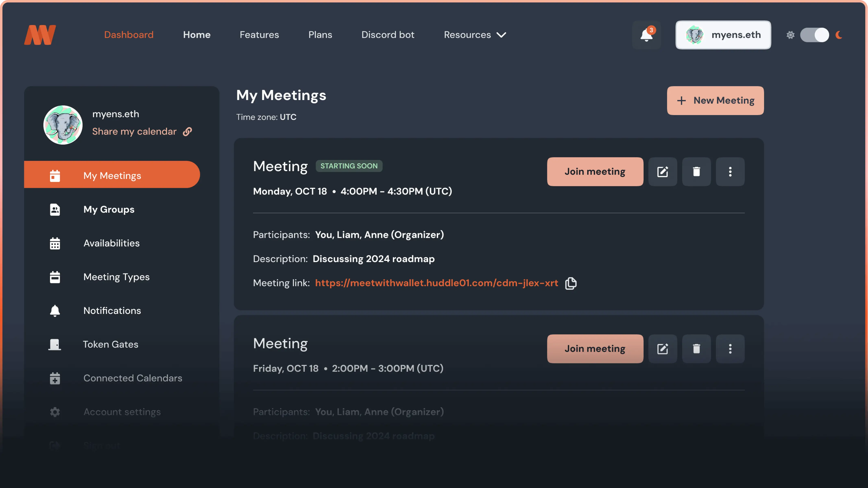Viewport: 868px width, 488px height.
Task: Click the sun icon for light mode
Action: tap(790, 35)
